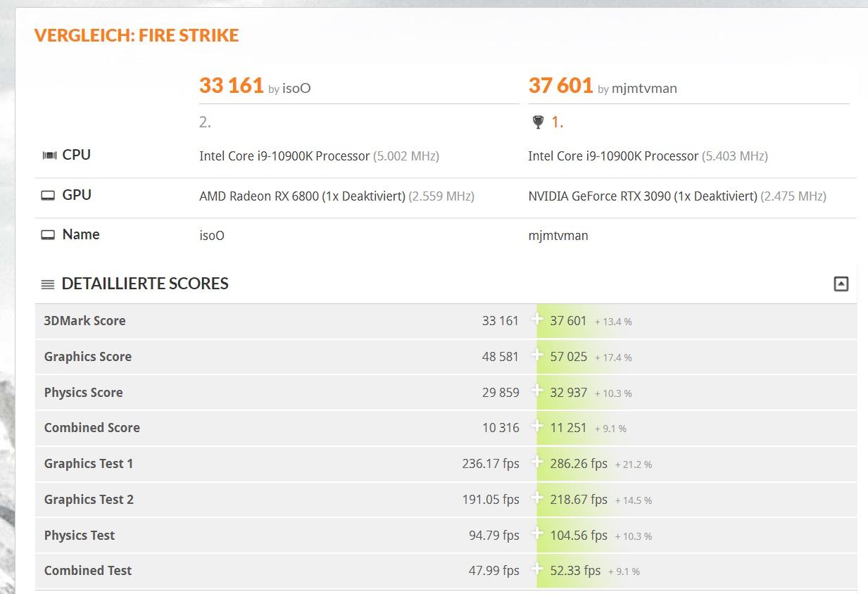Click mjmtvman in the Name row

558,236
